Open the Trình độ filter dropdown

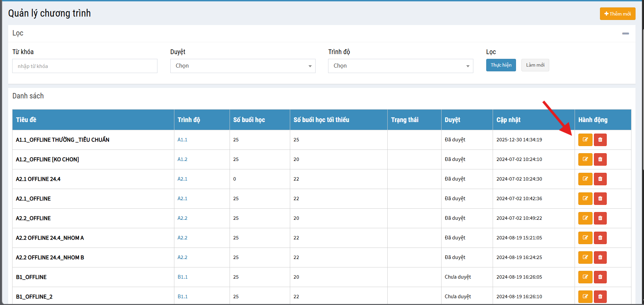coord(400,66)
